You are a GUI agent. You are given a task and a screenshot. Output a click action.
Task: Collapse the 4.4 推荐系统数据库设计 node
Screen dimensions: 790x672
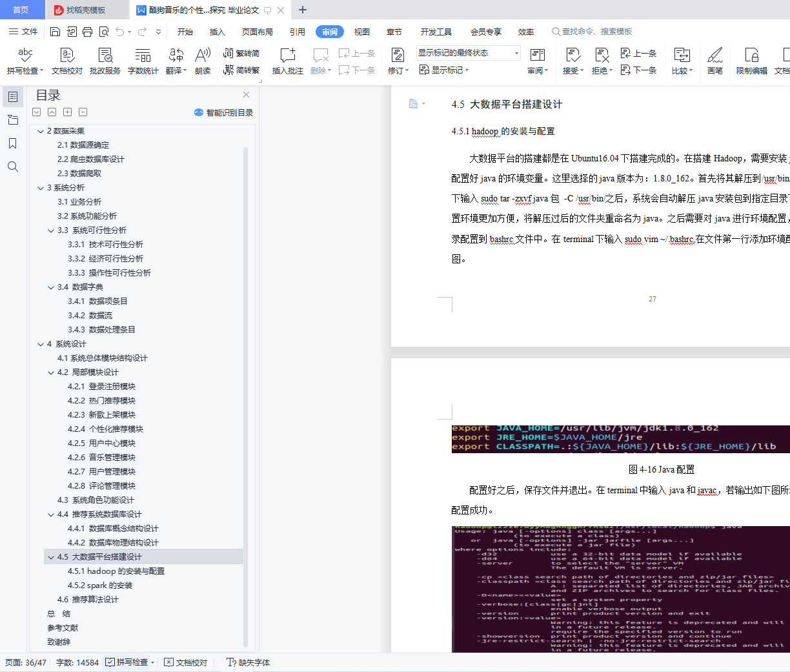(51, 514)
